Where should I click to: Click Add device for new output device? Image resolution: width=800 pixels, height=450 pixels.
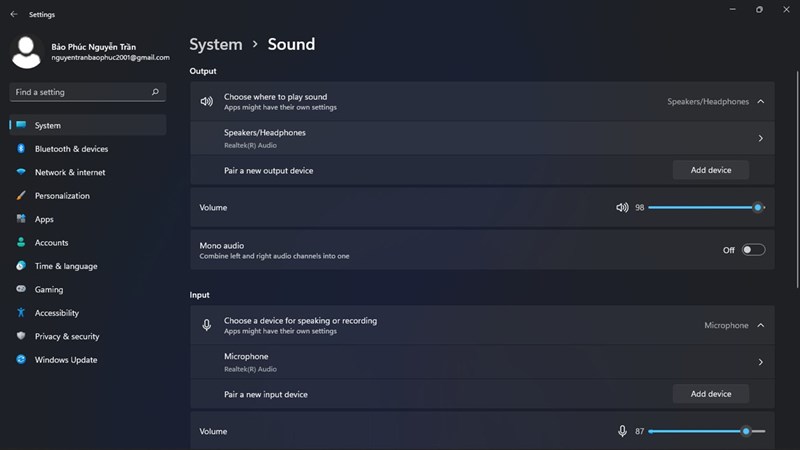(711, 170)
